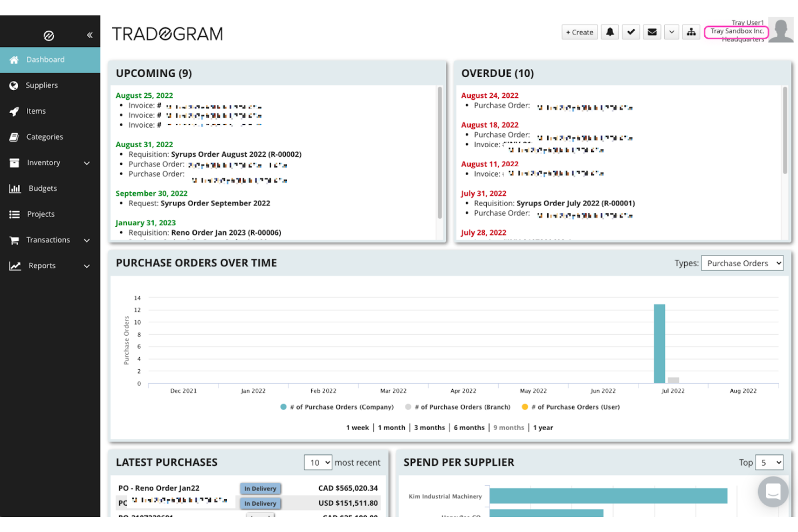
Task: Open notifications bell icon
Action: pos(610,32)
